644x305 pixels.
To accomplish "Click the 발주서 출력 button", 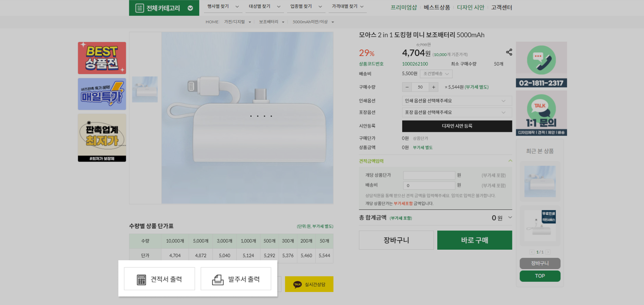I will click(x=236, y=279).
